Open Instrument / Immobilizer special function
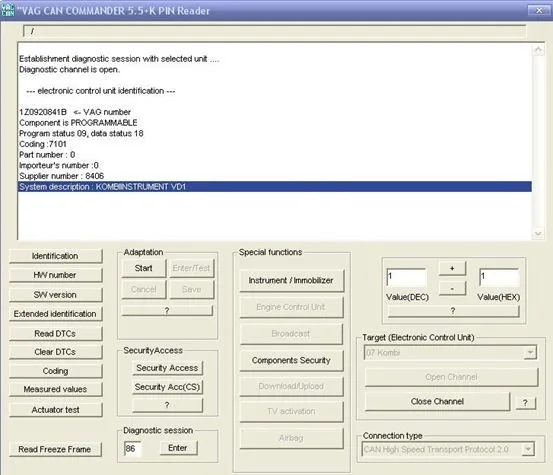 pyautogui.click(x=291, y=281)
